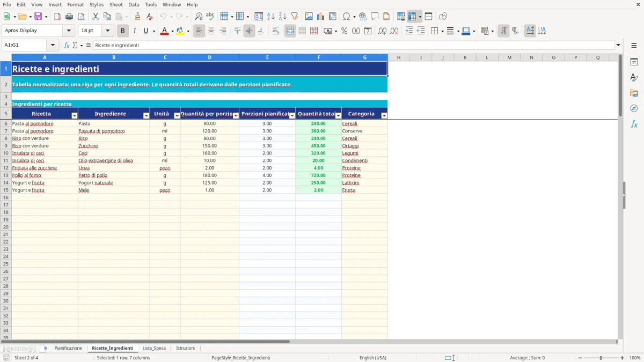The image size is (644, 362).
Task: Open the font size dropdown
Action: pyautogui.click(x=107, y=31)
